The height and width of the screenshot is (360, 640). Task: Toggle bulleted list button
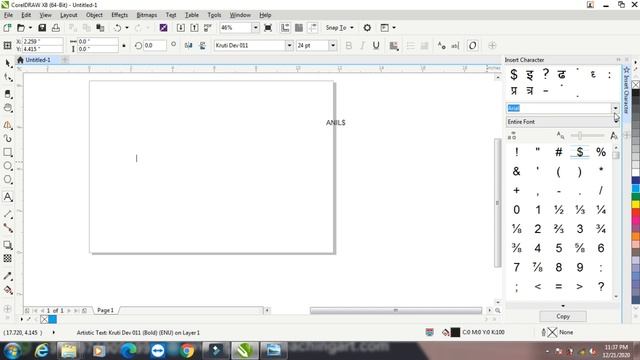(411, 45)
